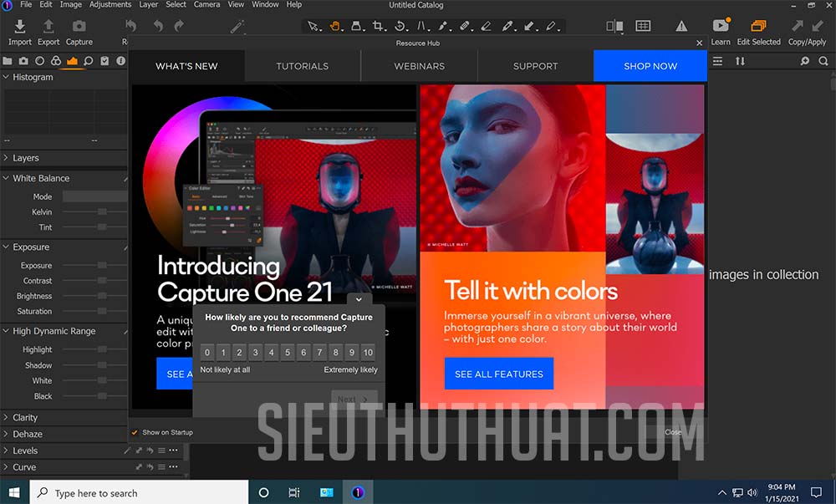Collapse the White Balance panel

[x=6, y=178]
